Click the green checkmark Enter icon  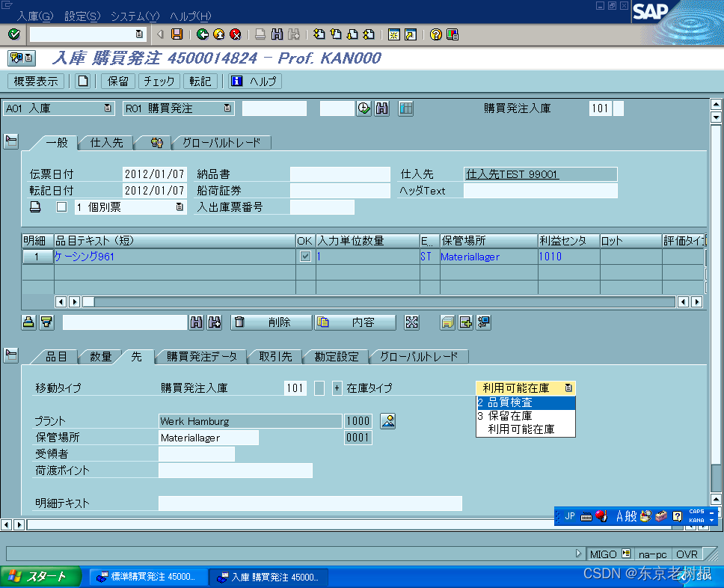[x=14, y=34]
